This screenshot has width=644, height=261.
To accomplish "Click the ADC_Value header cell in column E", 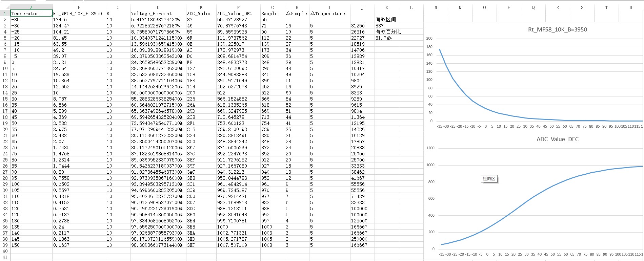I will tap(201, 14).
